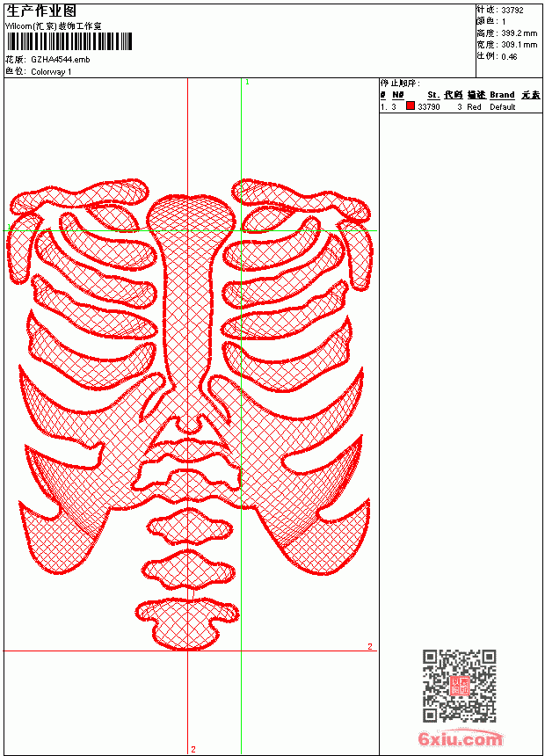
Task: Click the N# column header
Action: 397,95
